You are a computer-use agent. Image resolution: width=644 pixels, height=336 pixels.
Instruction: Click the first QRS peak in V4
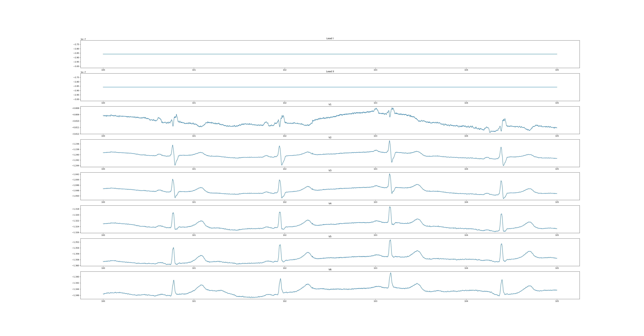pos(173,213)
